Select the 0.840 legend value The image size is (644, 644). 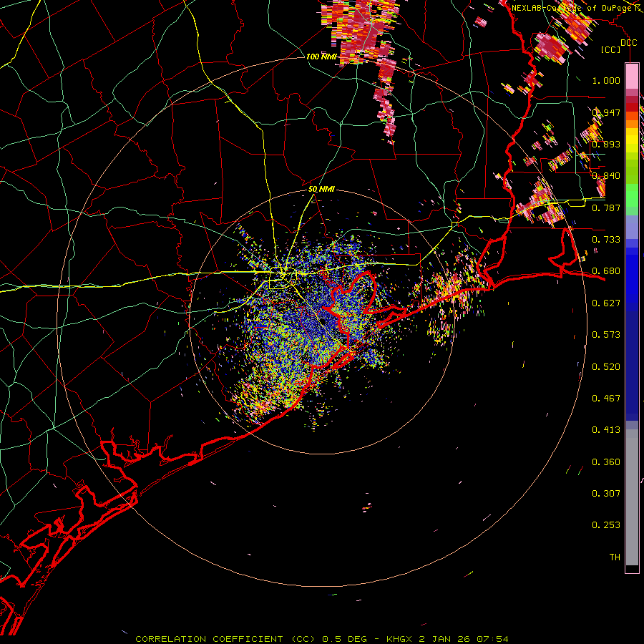(606, 176)
